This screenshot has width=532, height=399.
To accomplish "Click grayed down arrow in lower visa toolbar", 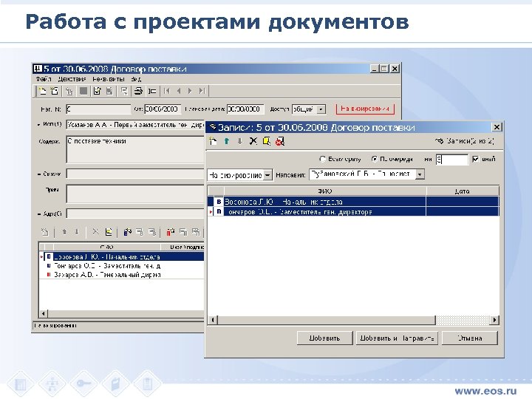I will coord(77,232).
